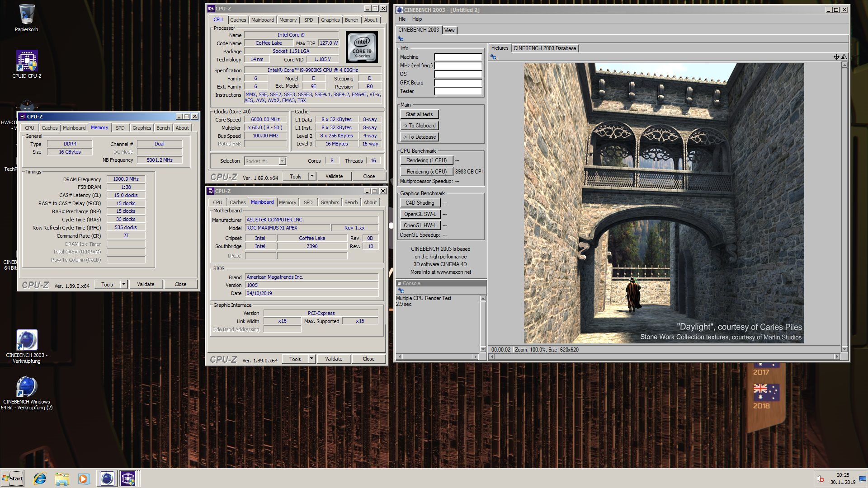Viewport: 868px width, 488px height.
Task: Open the media player taskbar icon
Action: coord(84,479)
